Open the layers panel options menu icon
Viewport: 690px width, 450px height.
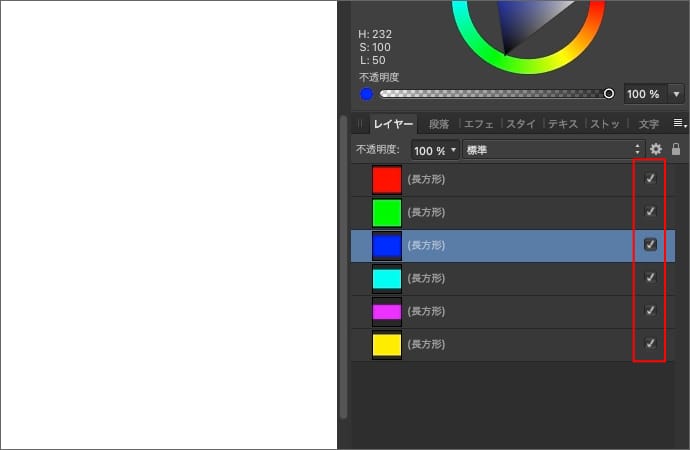tap(678, 123)
